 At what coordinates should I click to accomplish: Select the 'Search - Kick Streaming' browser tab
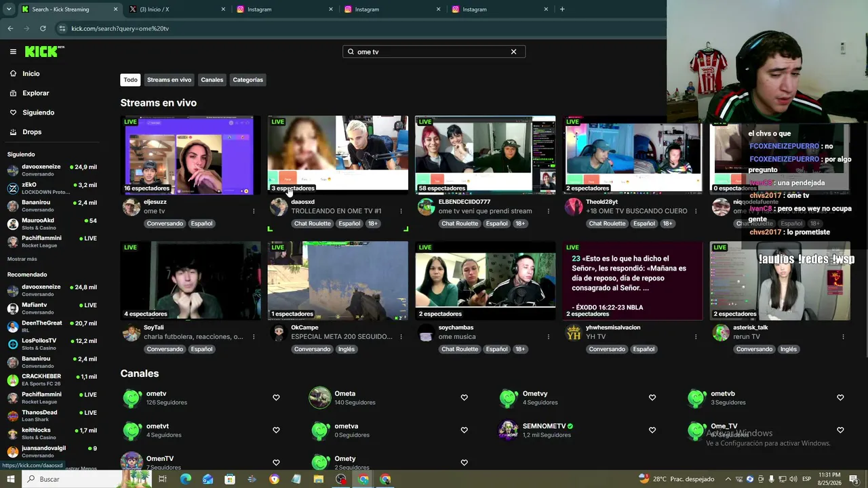point(70,9)
